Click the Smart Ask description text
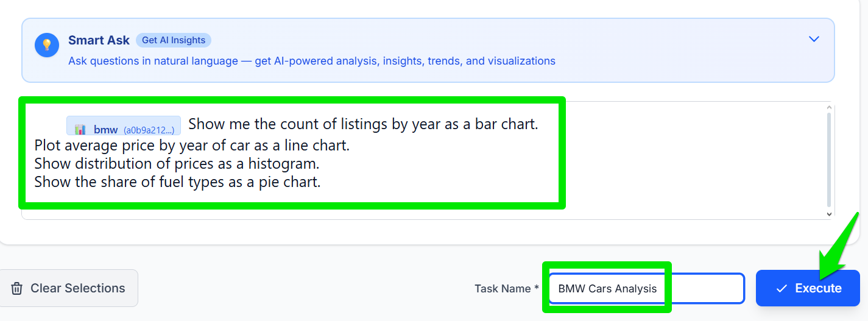 (311, 61)
